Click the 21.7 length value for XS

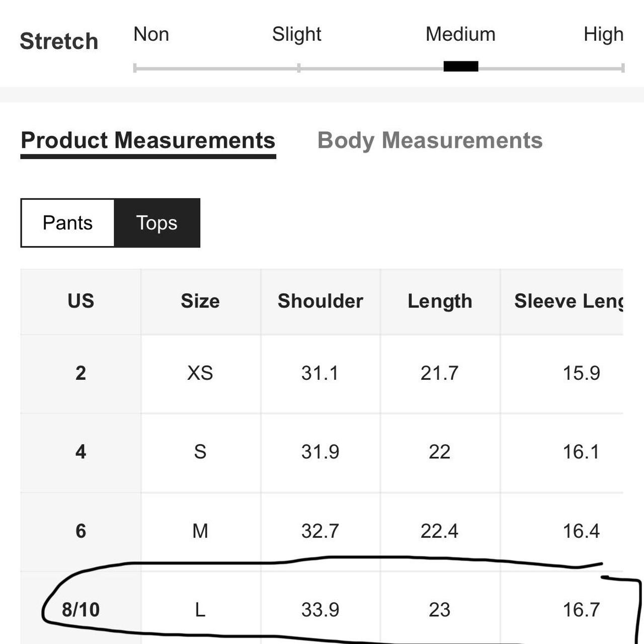[x=440, y=373]
